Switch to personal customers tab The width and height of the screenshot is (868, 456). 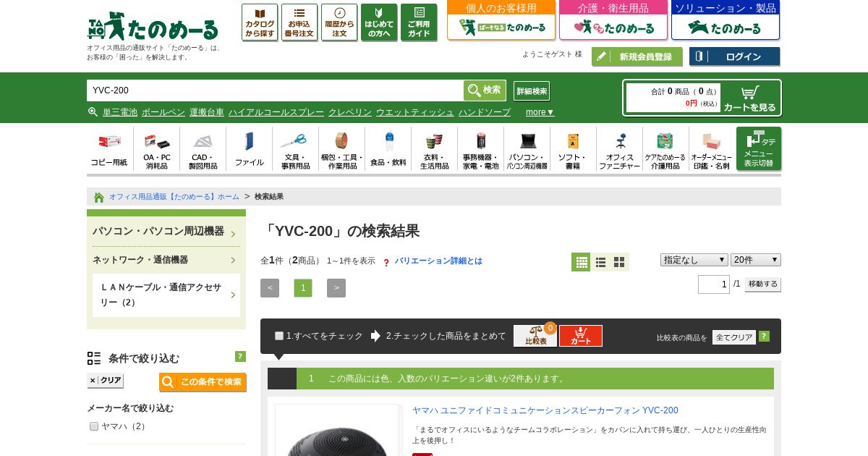pos(501,20)
